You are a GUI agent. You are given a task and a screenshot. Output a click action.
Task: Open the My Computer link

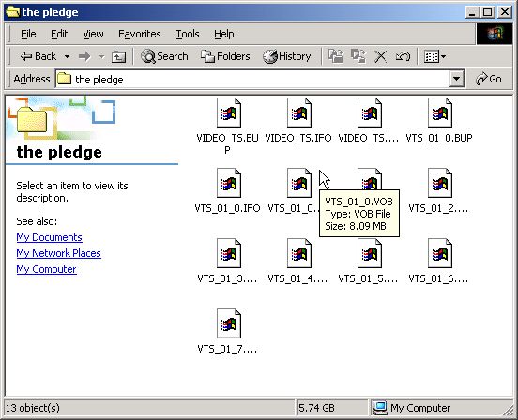tap(46, 269)
